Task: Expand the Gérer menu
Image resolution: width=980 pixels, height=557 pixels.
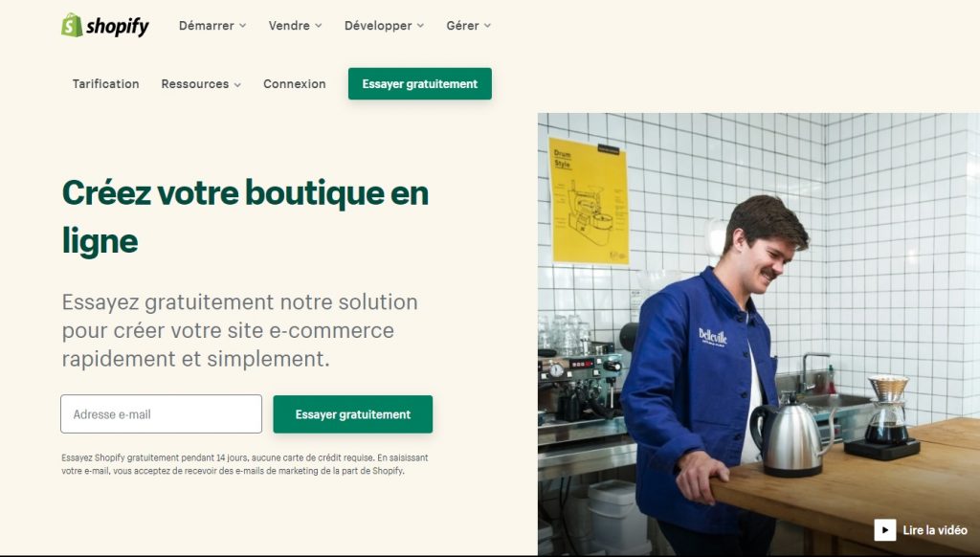Action: pyautogui.click(x=469, y=26)
